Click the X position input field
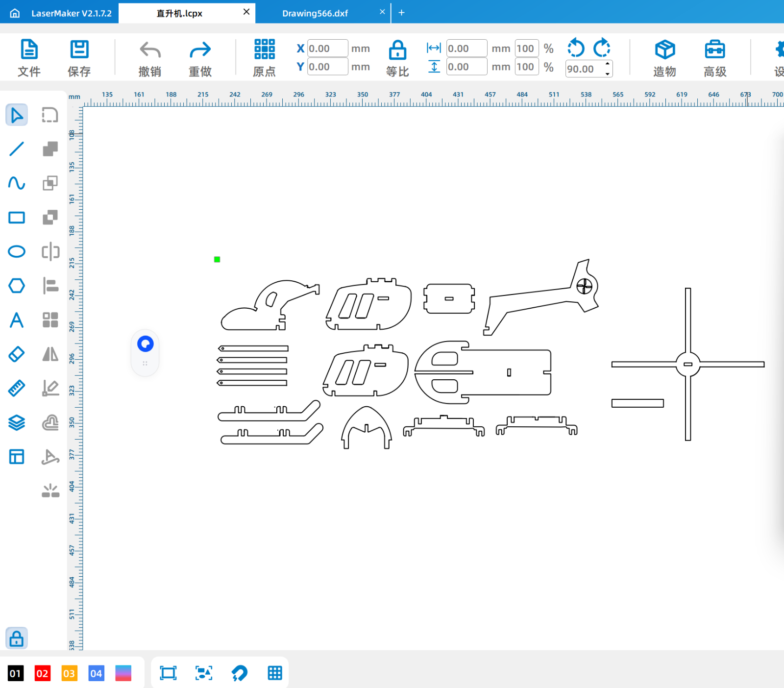The width and height of the screenshot is (784, 688). (327, 49)
